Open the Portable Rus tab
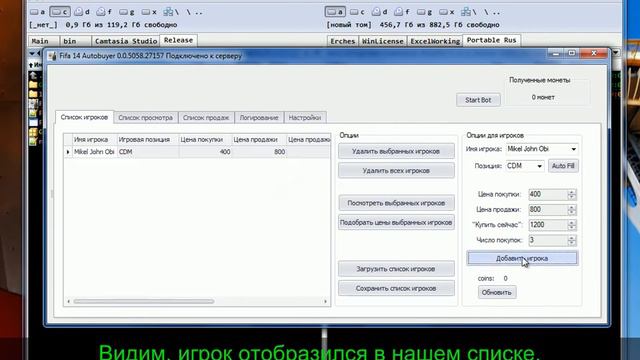This screenshot has width=640, height=360. 491,40
